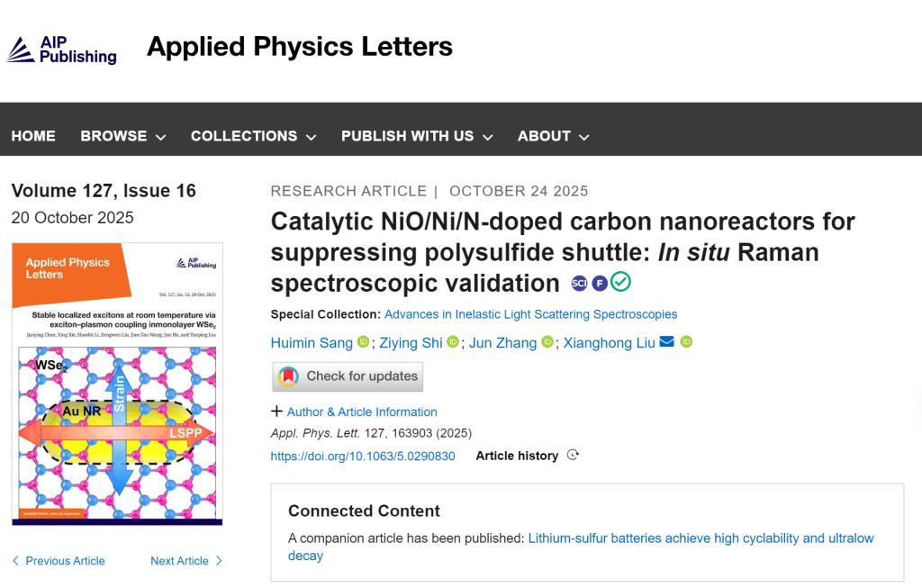Click Xianghong Liu's email envelope icon
922x588 pixels.
click(666, 342)
